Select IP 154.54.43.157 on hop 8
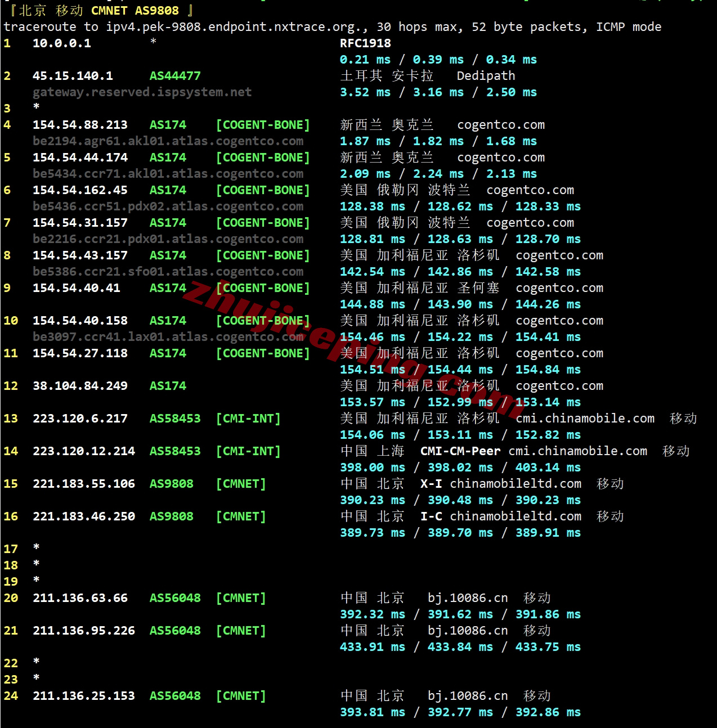The height and width of the screenshot is (728, 717). [x=80, y=255]
